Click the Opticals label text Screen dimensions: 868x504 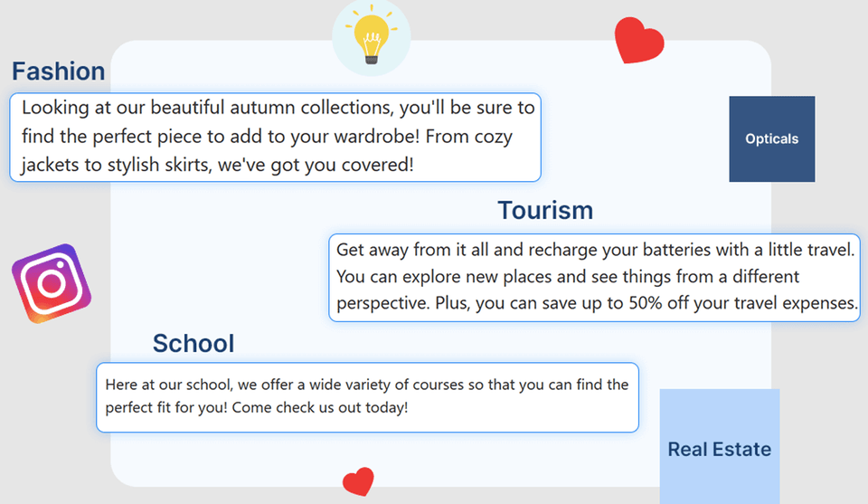(x=771, y=139)
